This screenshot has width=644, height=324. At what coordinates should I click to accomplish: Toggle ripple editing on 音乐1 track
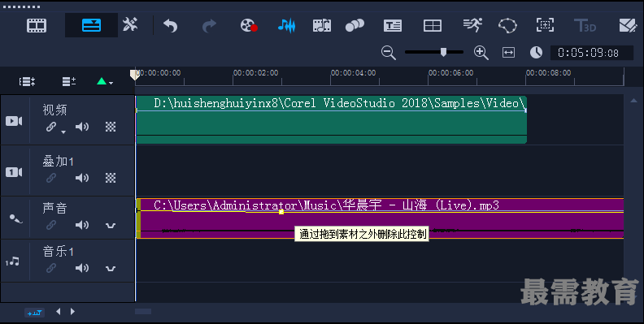tap(51, 268)
